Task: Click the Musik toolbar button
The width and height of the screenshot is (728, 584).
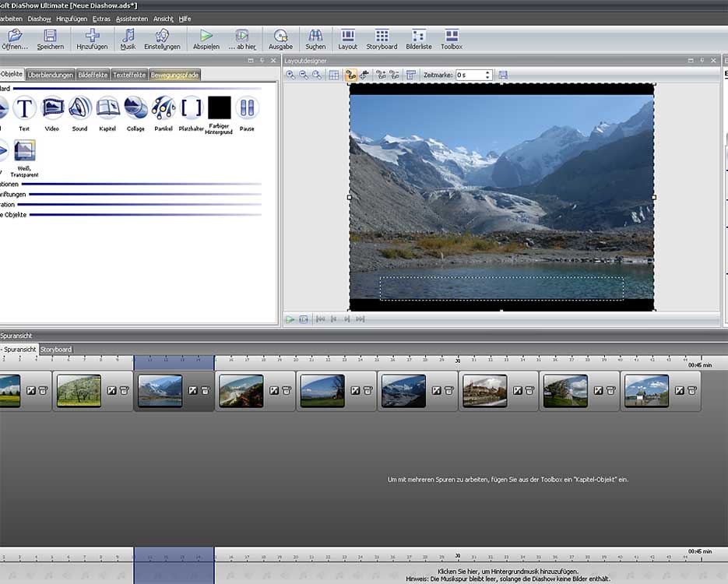Action: pos(128,39)
